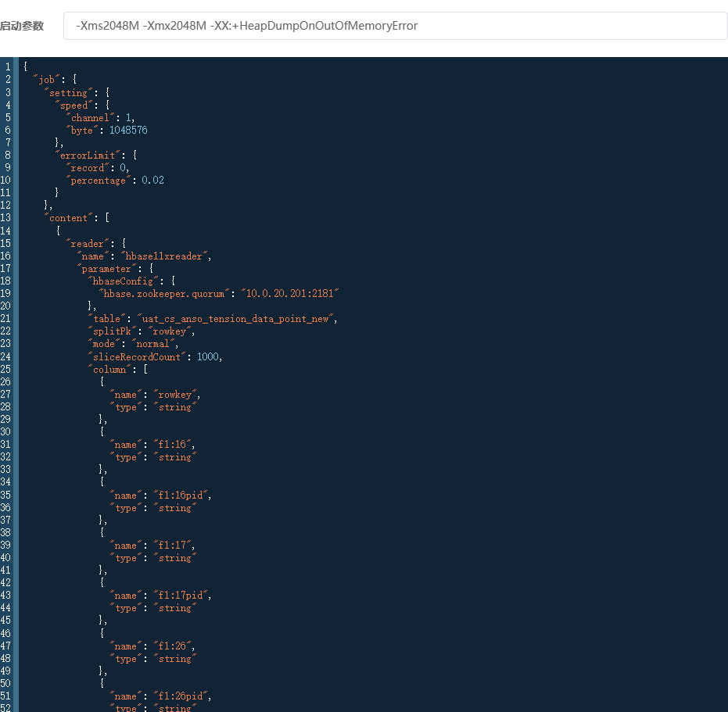Click the "f1:17" column name on line 39

click(174, 546)
